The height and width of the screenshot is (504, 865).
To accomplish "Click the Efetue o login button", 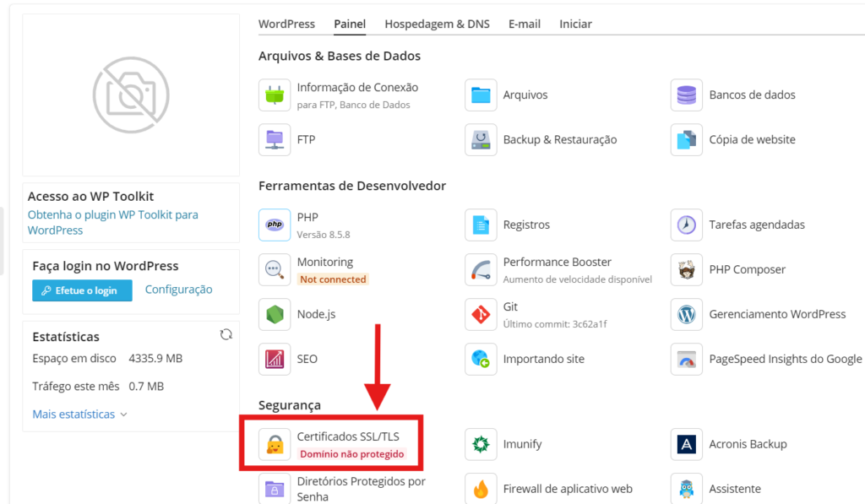I will [82, 290].
